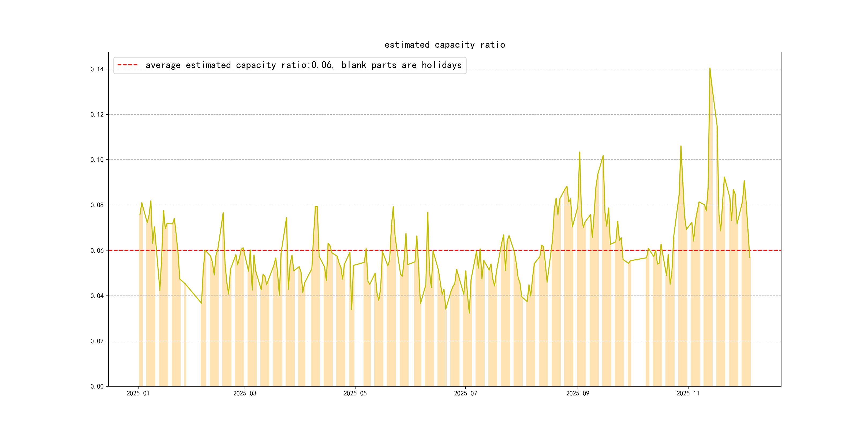This screenshot has height=434, width=868.
Task: Click the 0.14 y-axis tick label
Action: [97, 69]
